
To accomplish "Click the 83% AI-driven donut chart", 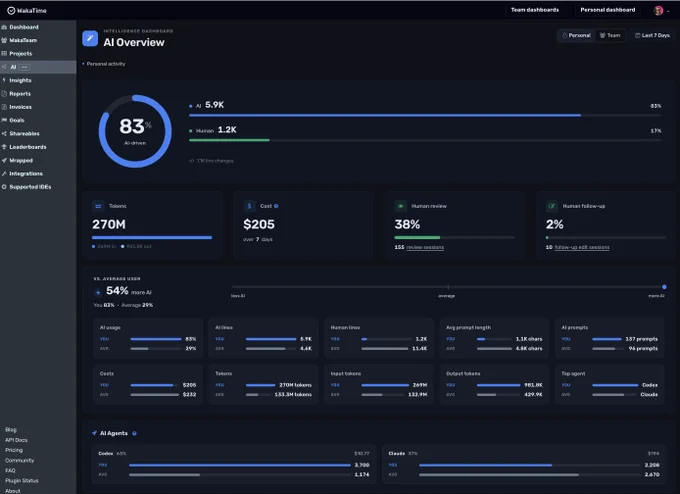I will click(x=135, y=131).
